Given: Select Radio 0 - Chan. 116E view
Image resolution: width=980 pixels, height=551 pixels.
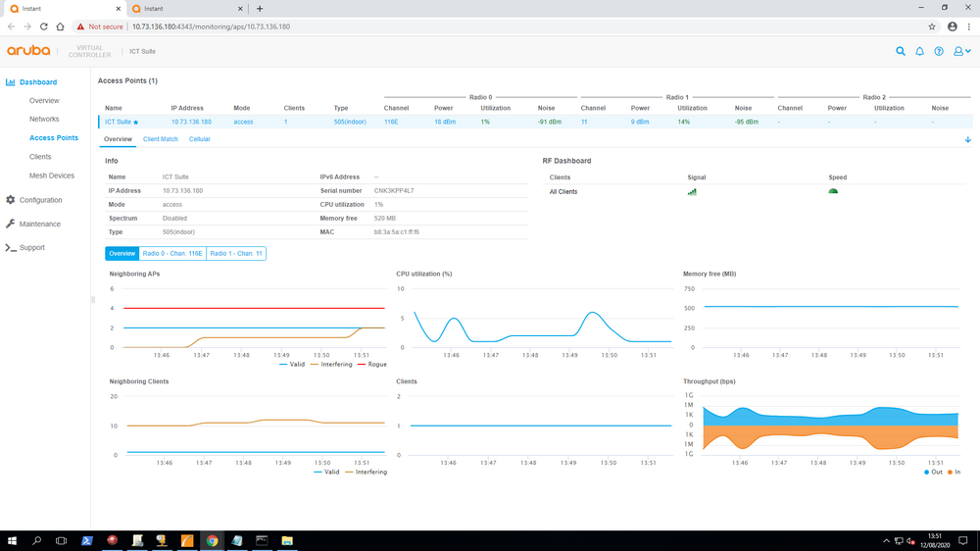Looking at the screenshot, I should point(172,253).
